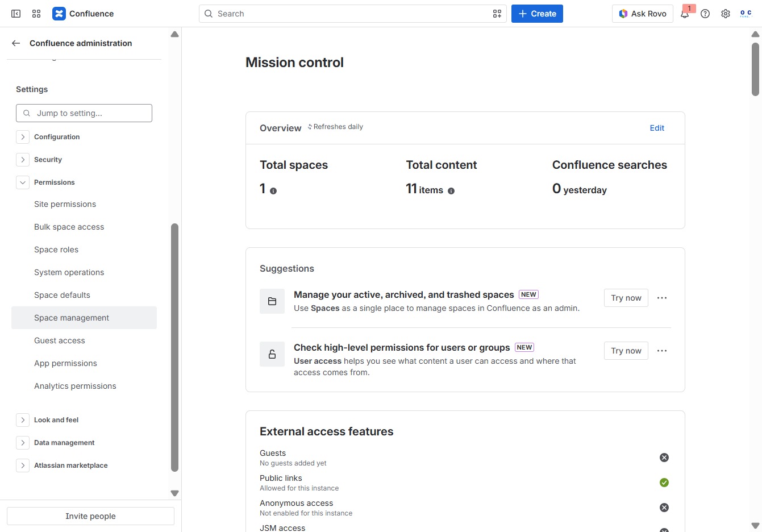
Task: Click Try now for Manage spaces
Action: click(x=626, y=298)
